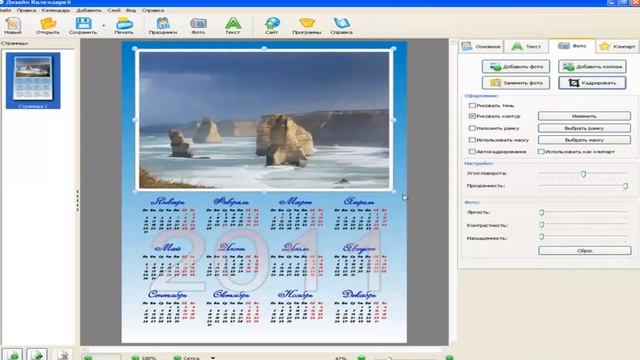Print the calendar using the Печать icon
Viewport: 640px width, 360px height.
(124, 25)
